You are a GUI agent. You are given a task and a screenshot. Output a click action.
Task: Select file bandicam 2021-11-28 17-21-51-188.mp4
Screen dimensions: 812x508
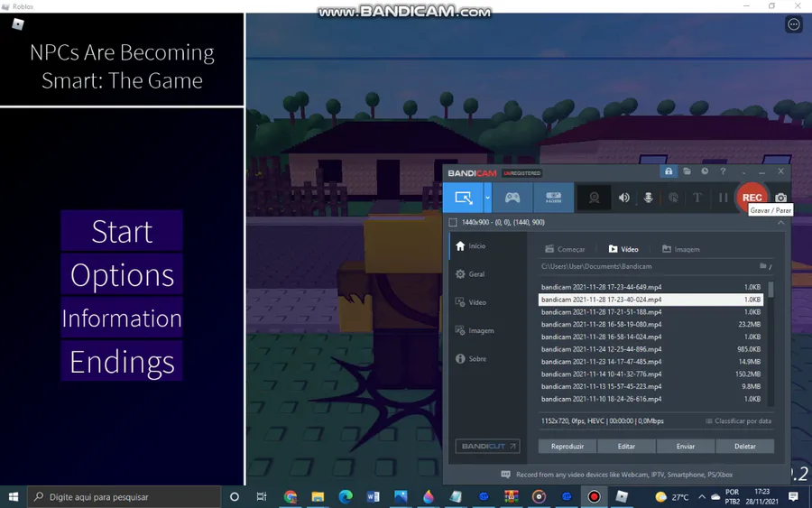[x=651, y=311]
